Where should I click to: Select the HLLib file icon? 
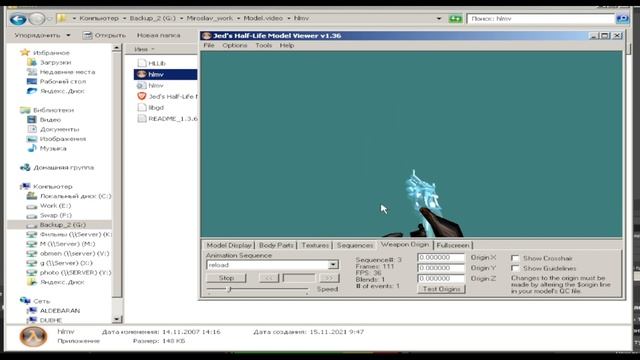142,63
